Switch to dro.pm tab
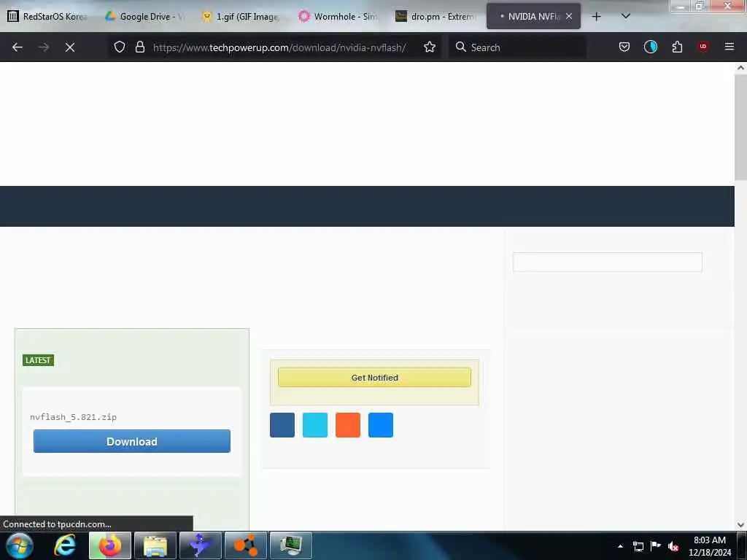Screen dimensions: 747x560 point(436,17)
